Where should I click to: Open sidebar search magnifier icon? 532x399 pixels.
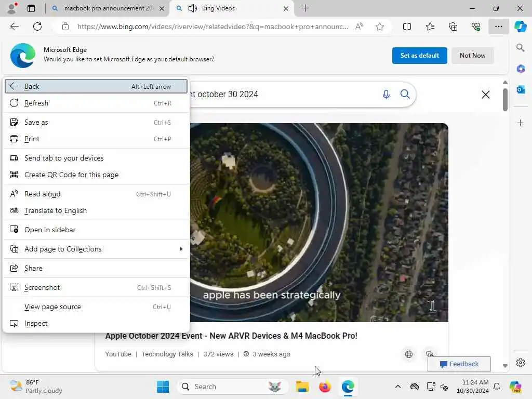click(x=520, y=48)
